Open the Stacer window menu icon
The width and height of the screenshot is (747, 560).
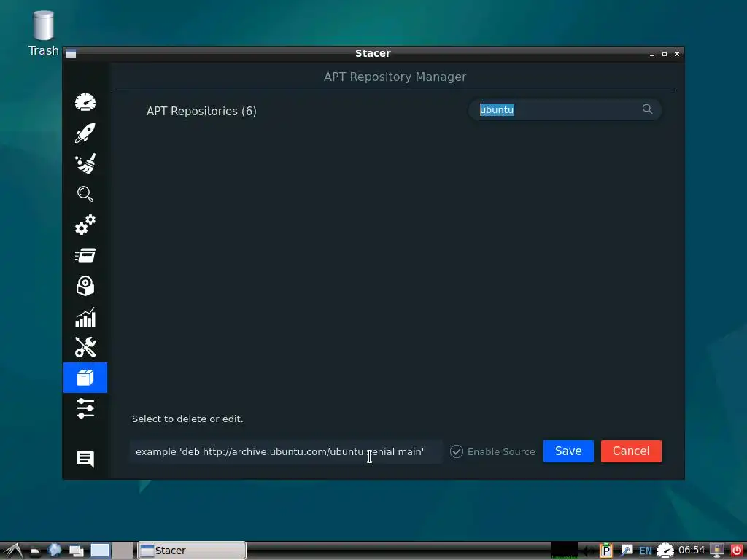[71, 54]
